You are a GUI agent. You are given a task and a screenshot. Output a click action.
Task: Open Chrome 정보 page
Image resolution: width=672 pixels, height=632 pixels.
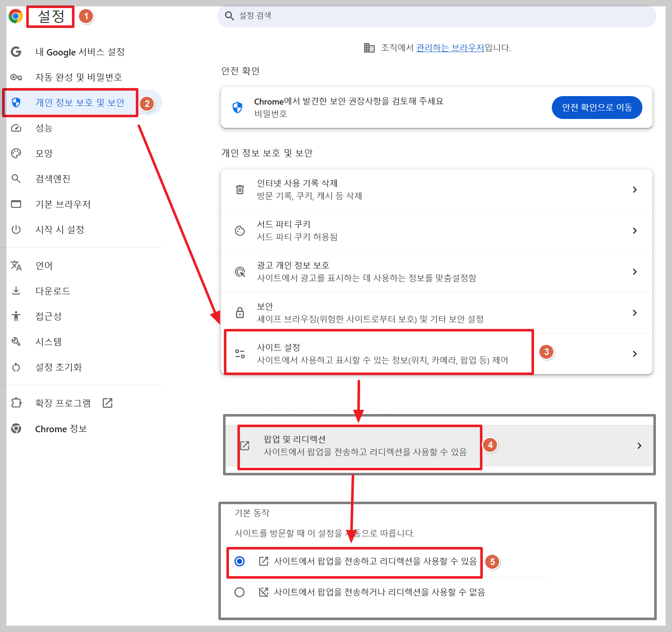tap(61, 429)
